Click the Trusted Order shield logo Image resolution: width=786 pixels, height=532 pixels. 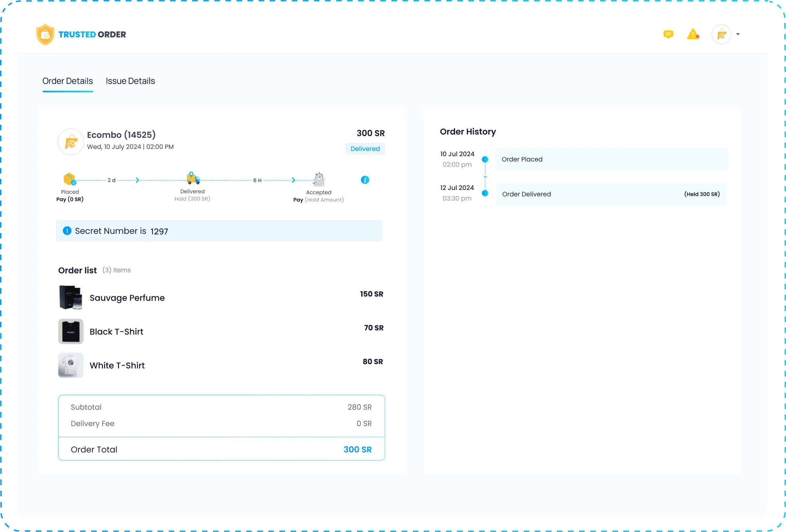[x=45, y=34]
